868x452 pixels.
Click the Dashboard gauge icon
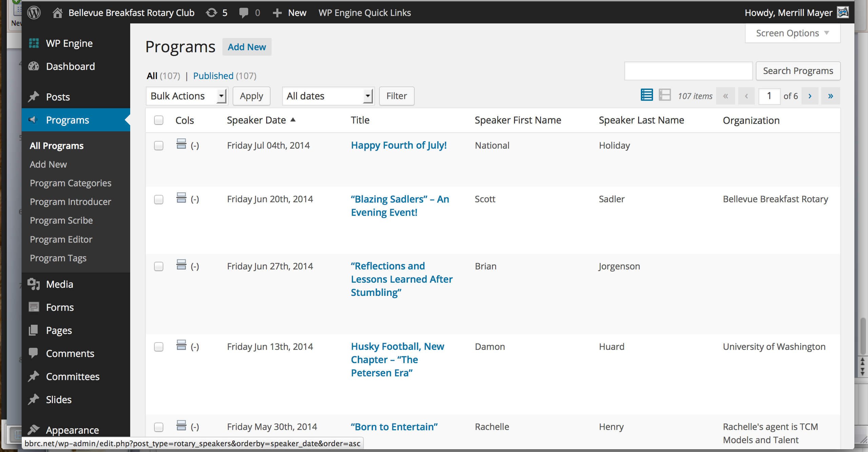tap(34, 66)
